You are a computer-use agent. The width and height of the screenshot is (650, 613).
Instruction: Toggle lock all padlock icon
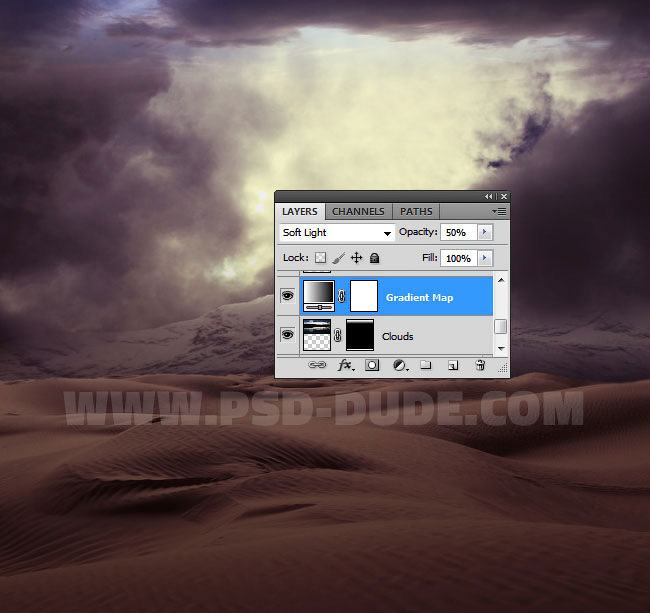[x=374, y=258]
